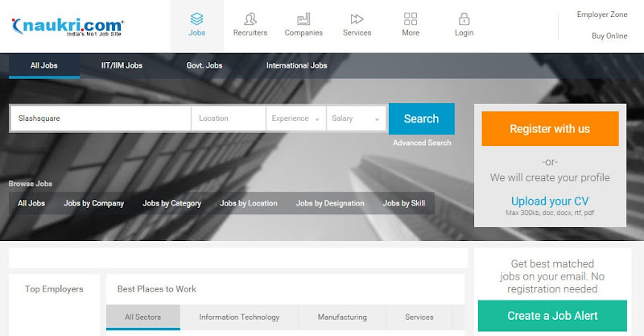Screen dimensions: 644x336
Task: Switch to the IIT/IIM Jobs tab
Action: 122,65
